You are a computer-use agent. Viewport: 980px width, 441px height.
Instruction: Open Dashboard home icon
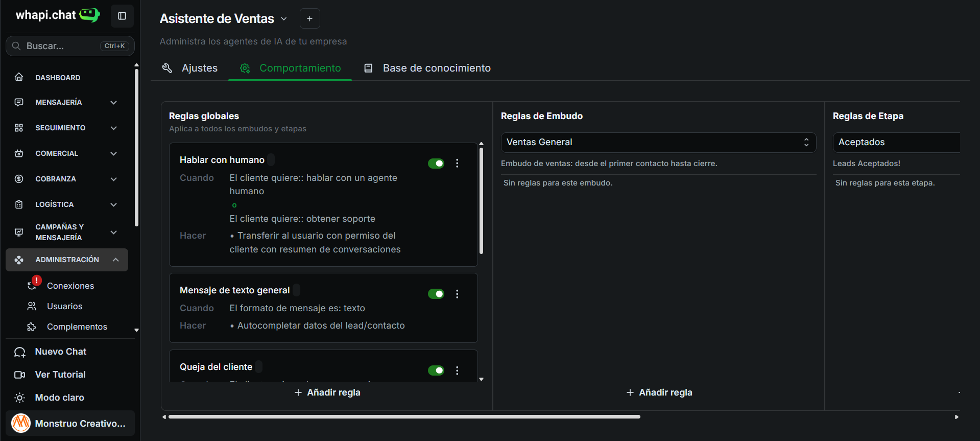(19, 77)
